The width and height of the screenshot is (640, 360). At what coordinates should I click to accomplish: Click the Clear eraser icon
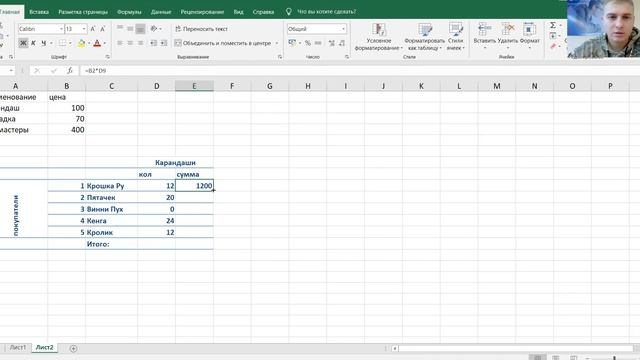coord(553,46)
